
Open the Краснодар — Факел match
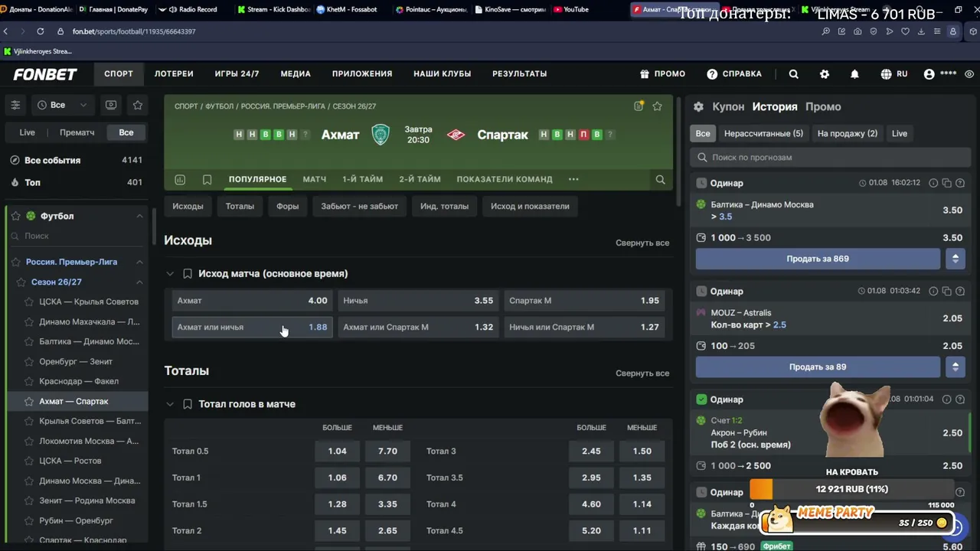coord(79,381)
